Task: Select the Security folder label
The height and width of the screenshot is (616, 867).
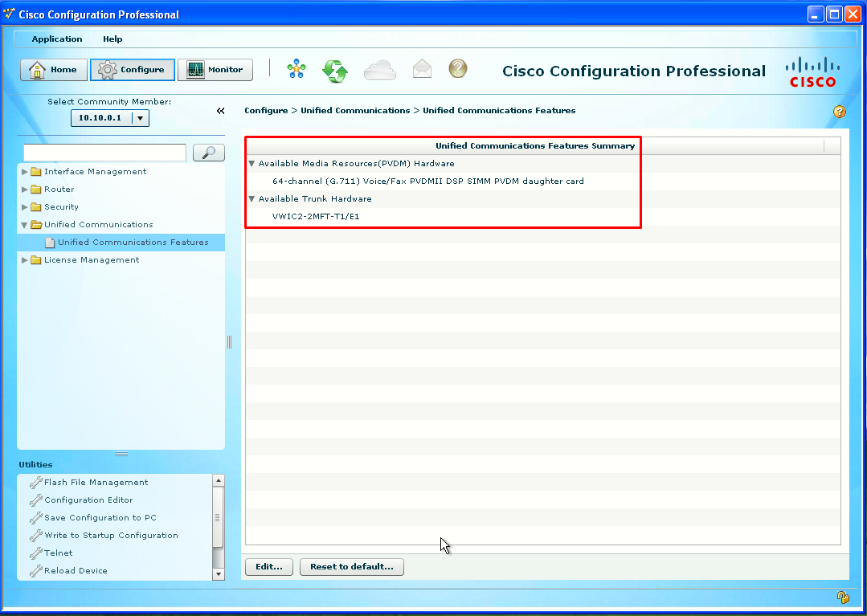Action: [61, 206]
